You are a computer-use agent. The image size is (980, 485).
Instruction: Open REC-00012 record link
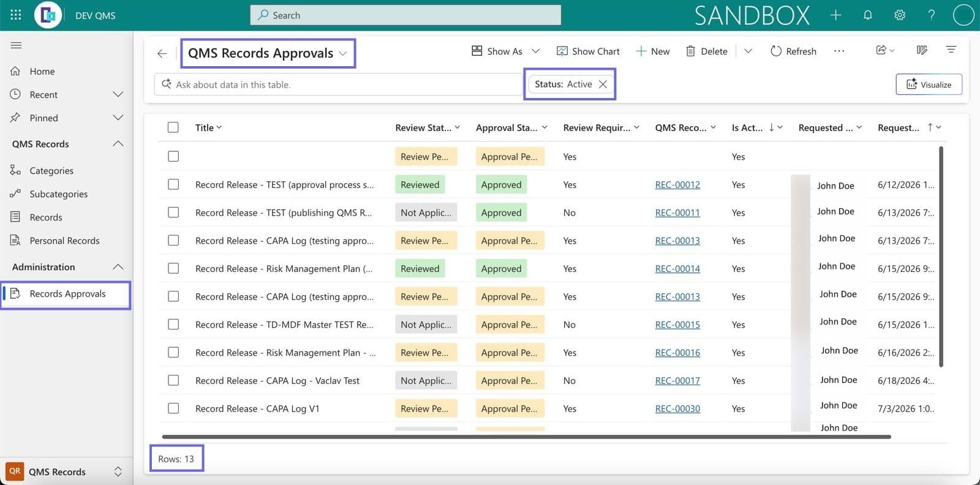(677, 184)
